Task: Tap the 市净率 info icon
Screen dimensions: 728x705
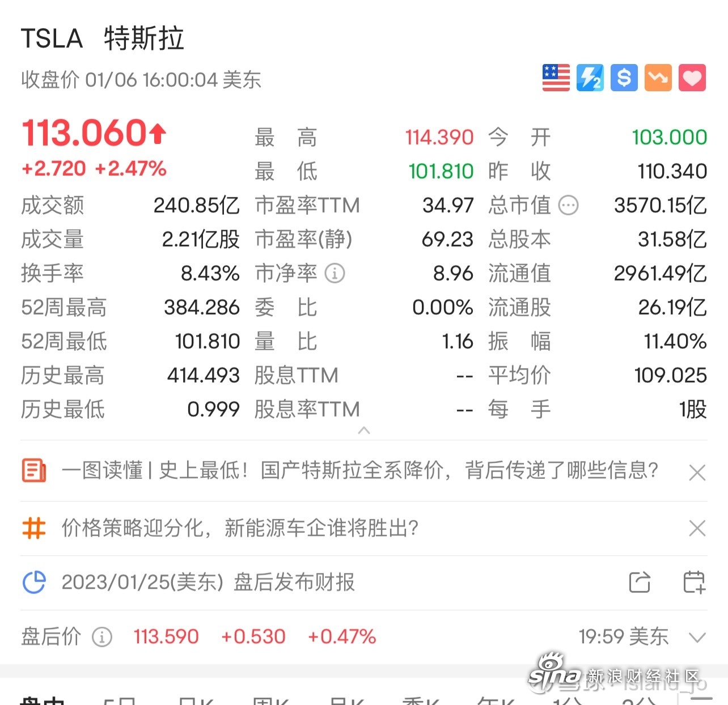Action: point(335,273)
